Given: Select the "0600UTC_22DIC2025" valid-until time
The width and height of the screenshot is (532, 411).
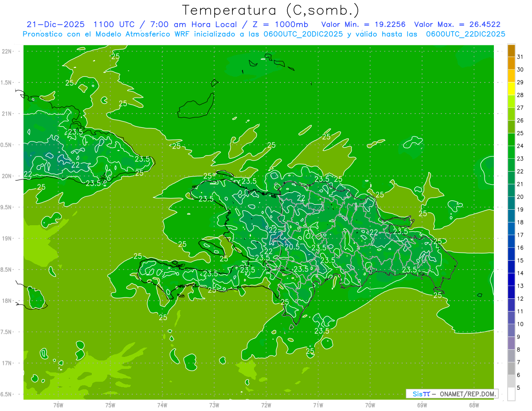Looking at the screenshot, I should (x=465, y=34).
